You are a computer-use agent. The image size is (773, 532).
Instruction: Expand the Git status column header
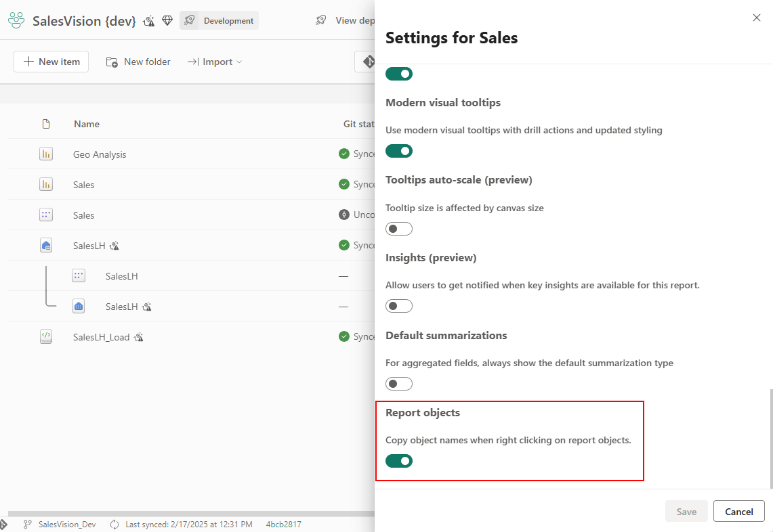pyautogui.click(x=358, y=124)
